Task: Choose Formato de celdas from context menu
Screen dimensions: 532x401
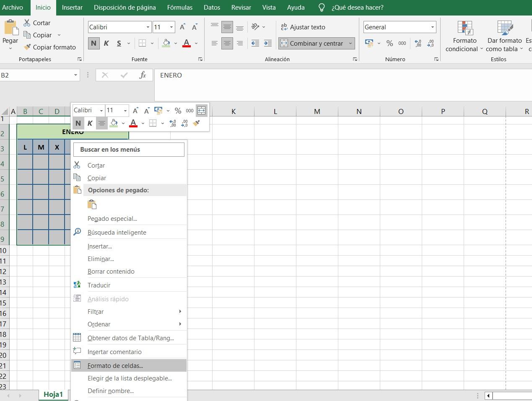Action: [129, 365]
